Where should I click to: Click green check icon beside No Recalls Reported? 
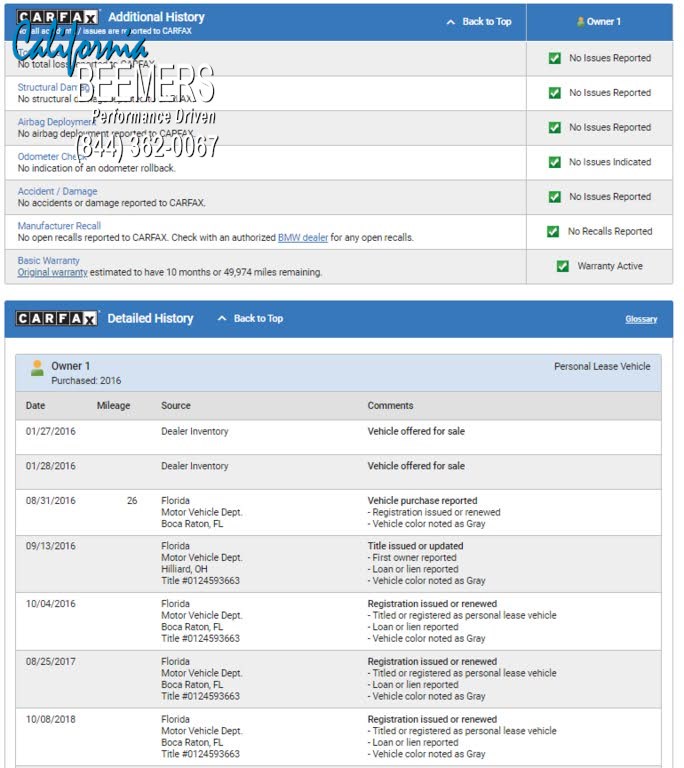(x=553, y=231)
